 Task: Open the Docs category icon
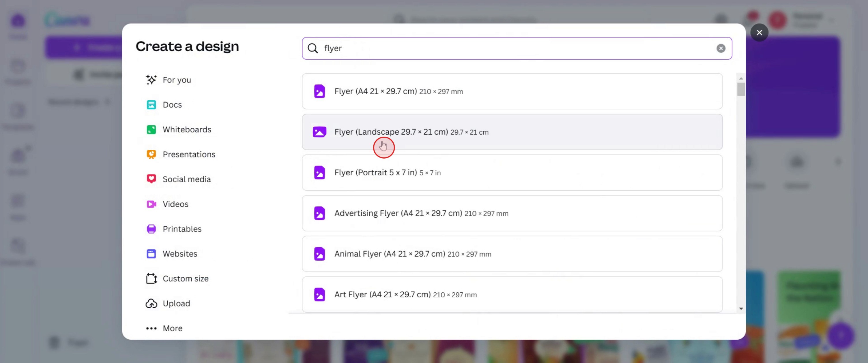click(151, 105)
